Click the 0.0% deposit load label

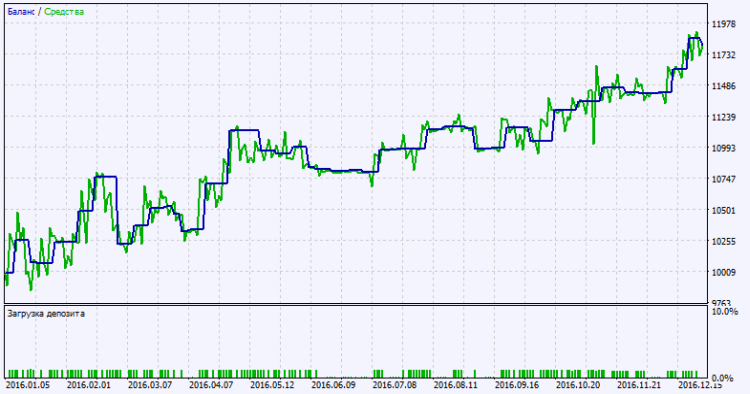click(722, 379)
